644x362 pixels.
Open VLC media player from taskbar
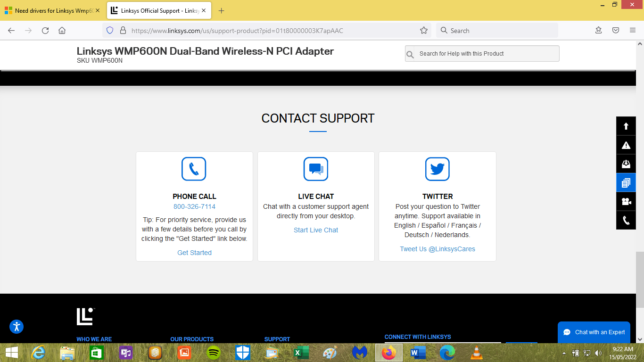tap(477, 353)
